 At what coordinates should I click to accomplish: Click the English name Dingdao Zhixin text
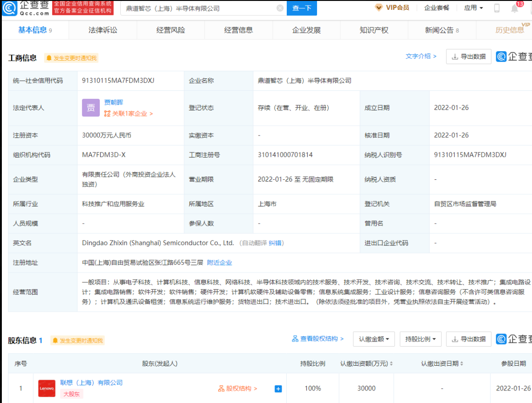pos(158,243)
